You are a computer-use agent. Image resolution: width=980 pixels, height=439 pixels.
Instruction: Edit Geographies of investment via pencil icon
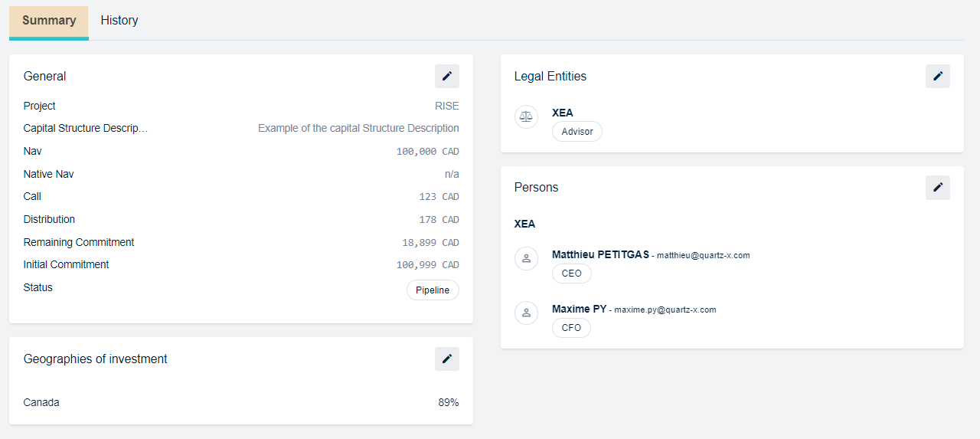(447, 359)
